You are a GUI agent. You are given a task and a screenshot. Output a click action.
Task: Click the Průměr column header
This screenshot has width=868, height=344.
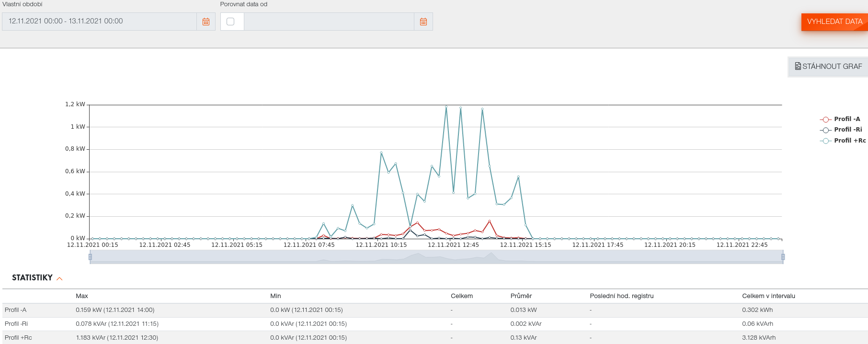pos(521,296)
